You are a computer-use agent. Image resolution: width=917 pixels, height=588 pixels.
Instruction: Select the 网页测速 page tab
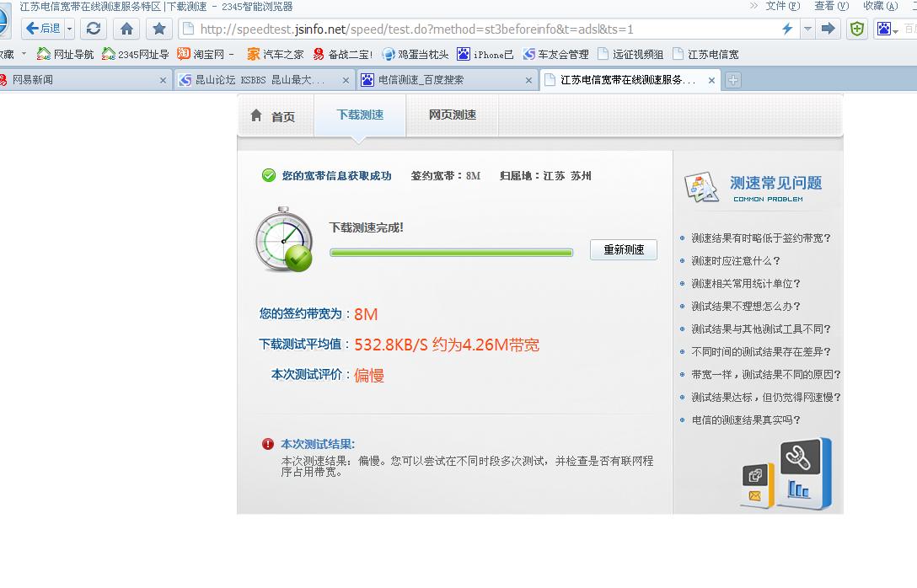click(452, 115)
